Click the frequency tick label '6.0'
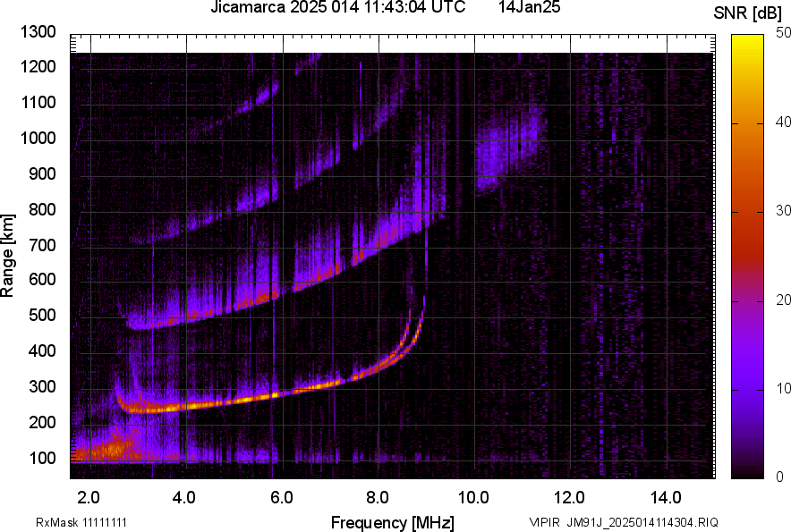 click(x=282, y=498)
